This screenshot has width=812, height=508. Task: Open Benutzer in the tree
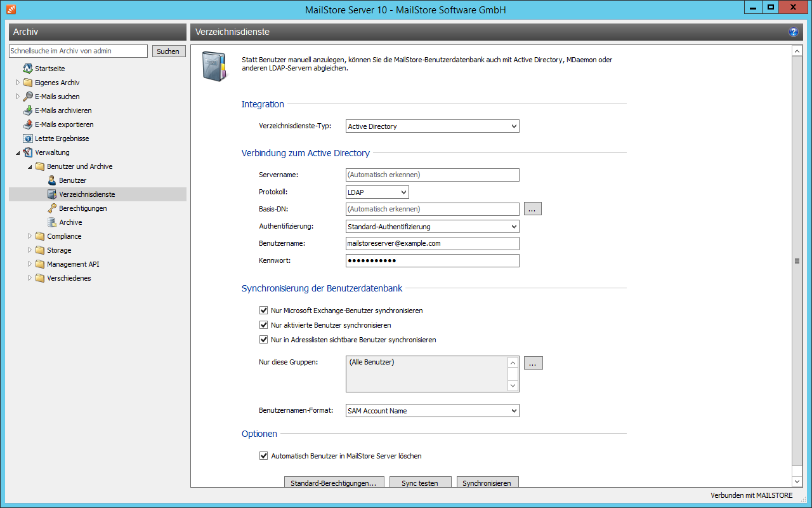click(73, 180)
